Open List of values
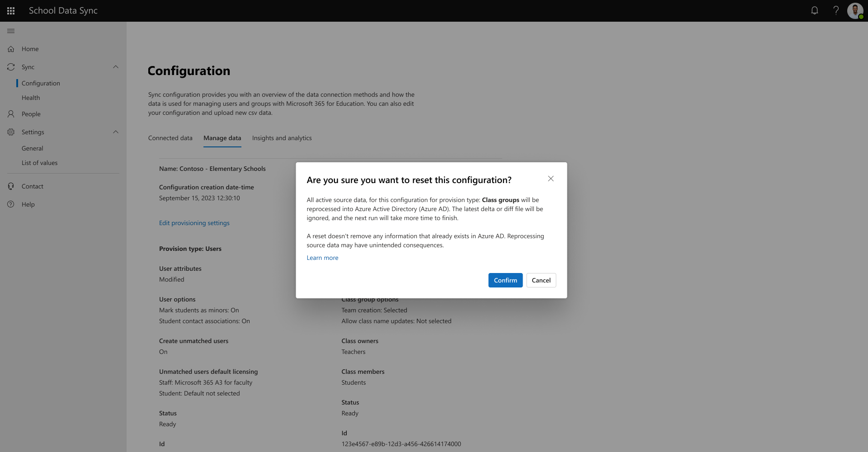This screenshot has width=868, height=452. click(x=40, y=163)
